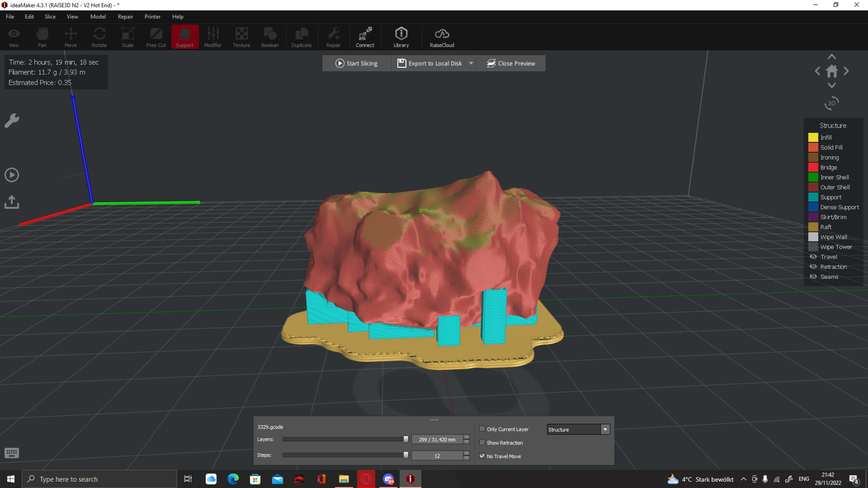868x488 pixels.
Task: Open the Boolean tool
Action: click(270, 36)
